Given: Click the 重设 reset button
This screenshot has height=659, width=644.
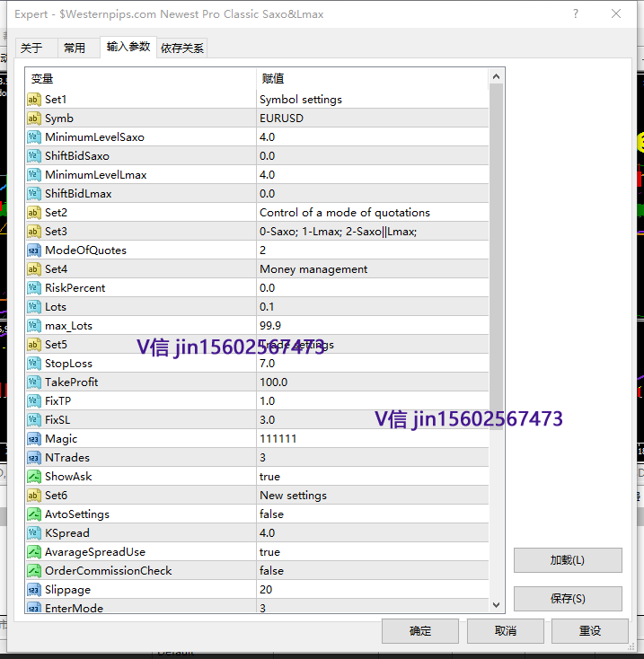Looking at the screenshot, I should [x=590, y=631].
